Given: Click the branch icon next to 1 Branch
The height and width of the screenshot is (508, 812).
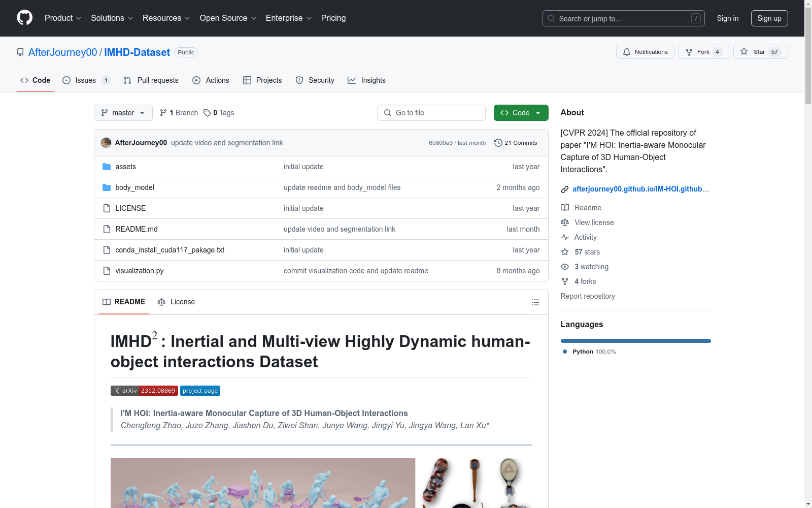Looking at the screenshot, I should tap(163, 113).
